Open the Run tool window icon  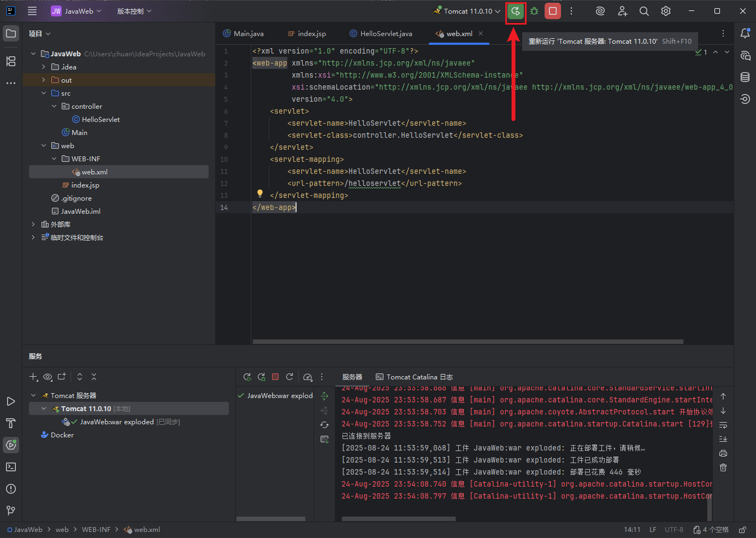tap(11, 401)
